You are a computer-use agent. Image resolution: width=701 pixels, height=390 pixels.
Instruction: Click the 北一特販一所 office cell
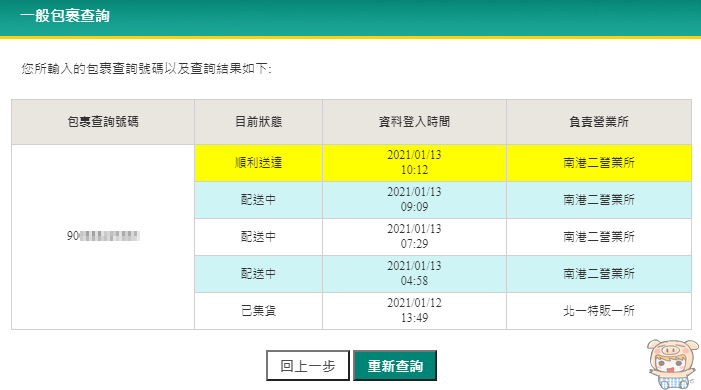(599, 311)
